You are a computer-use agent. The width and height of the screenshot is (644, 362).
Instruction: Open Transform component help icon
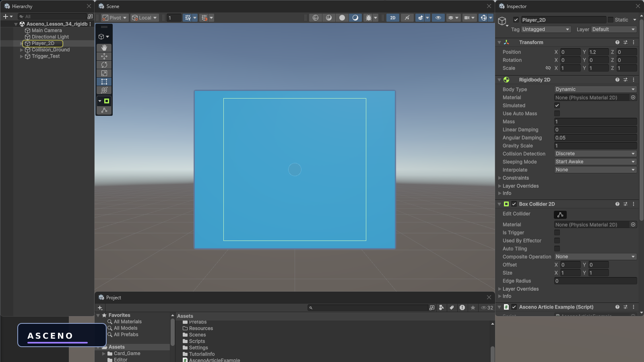[x=617, y=42]
